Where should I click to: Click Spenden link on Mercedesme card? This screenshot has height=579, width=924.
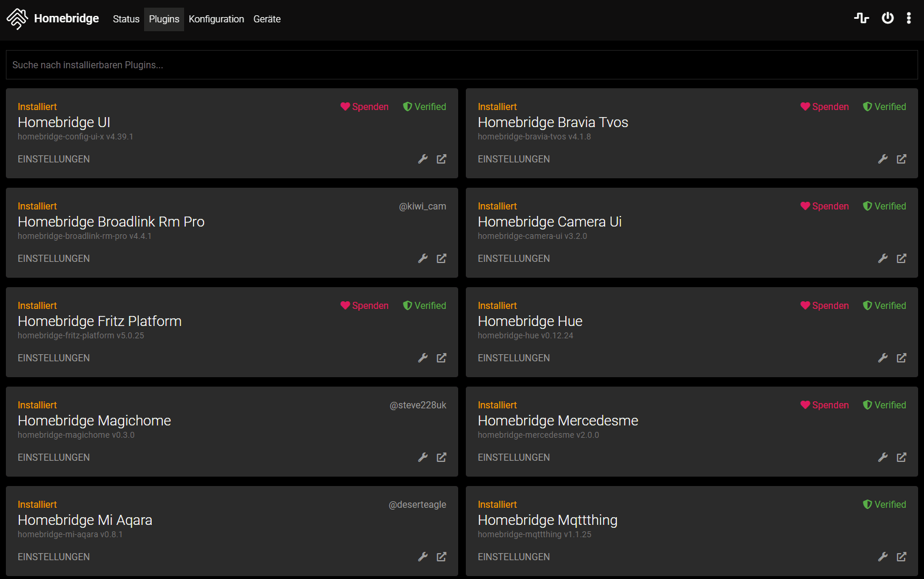tap(825, 405)
